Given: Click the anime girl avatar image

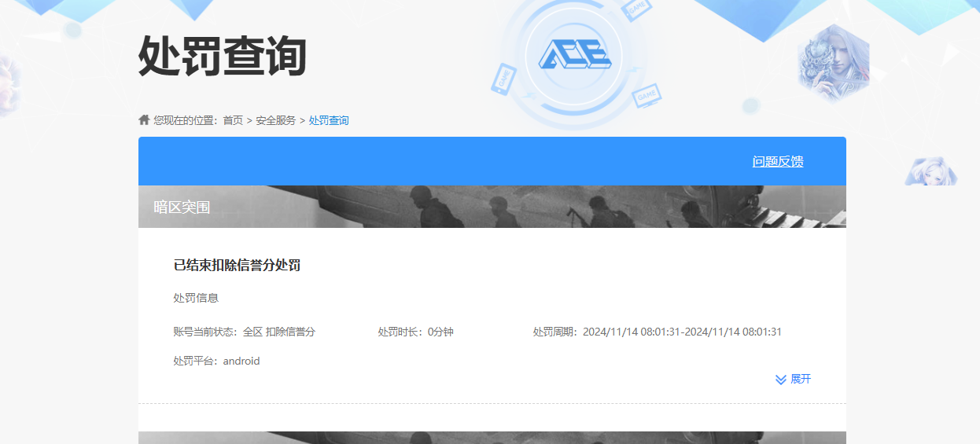Looking at the screenshot, I should (x=931, y=171).
